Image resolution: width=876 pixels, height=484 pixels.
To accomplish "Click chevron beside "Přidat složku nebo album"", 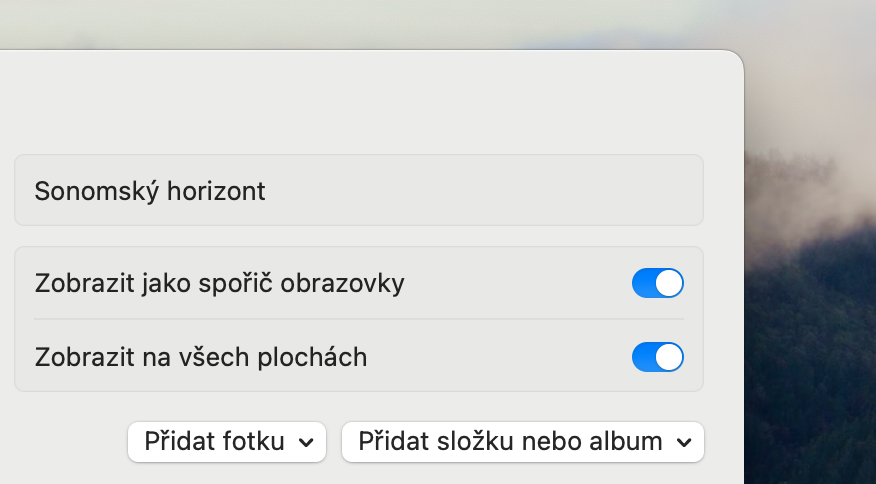I will click(x=684, y=442).
